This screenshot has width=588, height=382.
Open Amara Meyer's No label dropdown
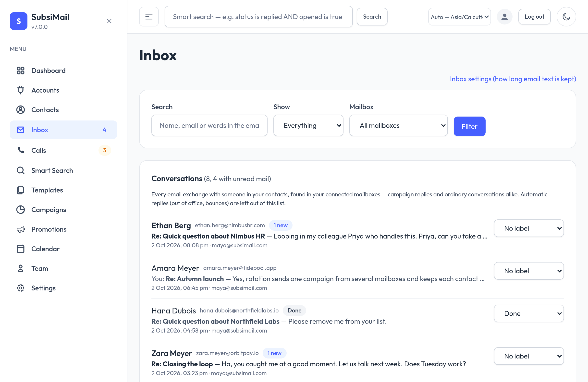(x=529, y=271)
